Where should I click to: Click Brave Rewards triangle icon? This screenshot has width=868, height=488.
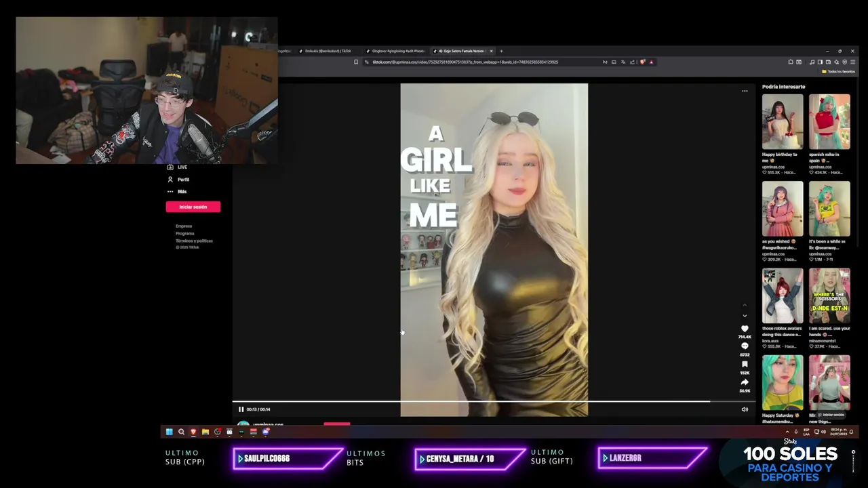click(651, 62)
